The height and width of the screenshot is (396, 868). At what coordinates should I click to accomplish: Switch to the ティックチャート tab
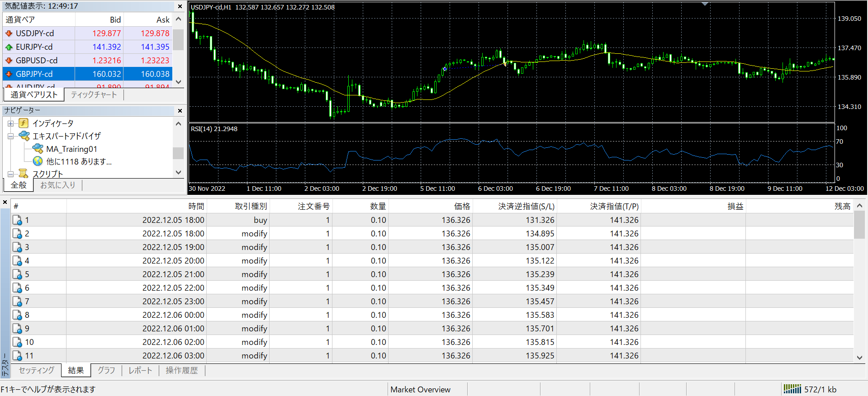point(94,94)
